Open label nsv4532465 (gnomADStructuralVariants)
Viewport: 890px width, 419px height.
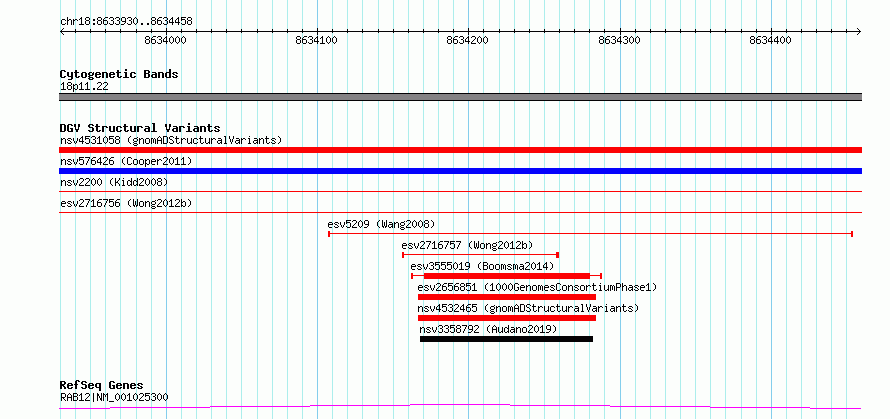528,308
